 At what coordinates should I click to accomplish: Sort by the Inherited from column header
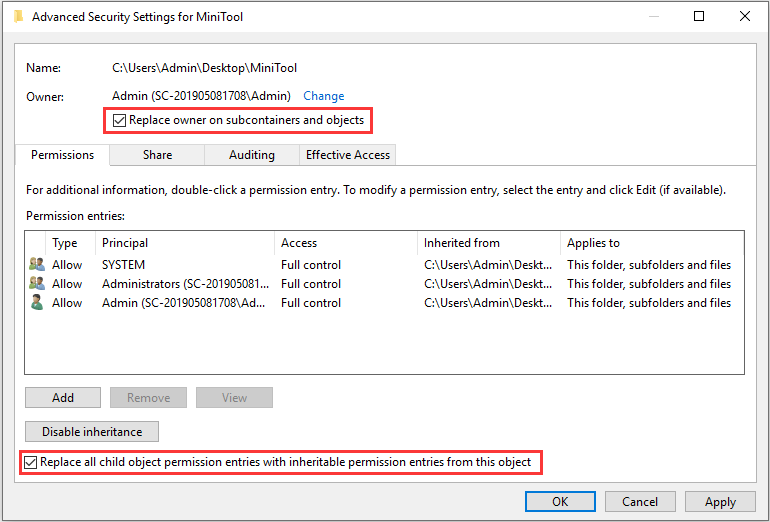point(489,243)
